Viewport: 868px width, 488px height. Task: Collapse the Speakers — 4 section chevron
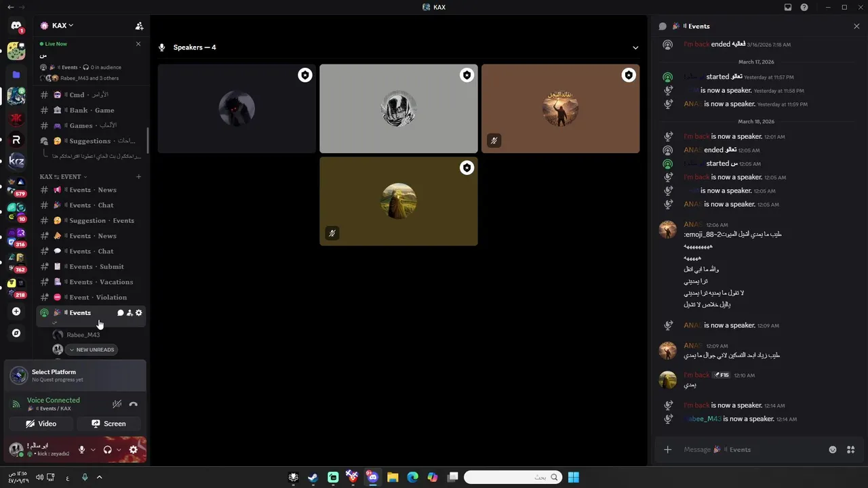coord(635,47)
